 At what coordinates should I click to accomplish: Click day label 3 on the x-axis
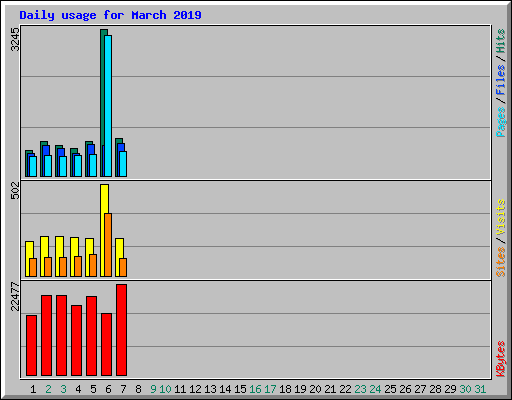tap(63, 389)
